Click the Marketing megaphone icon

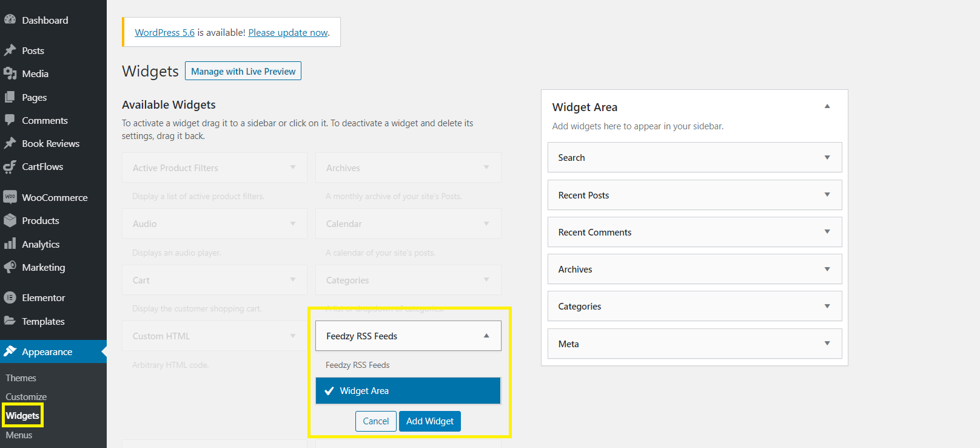pyautogui.click(x=10, y=267)
